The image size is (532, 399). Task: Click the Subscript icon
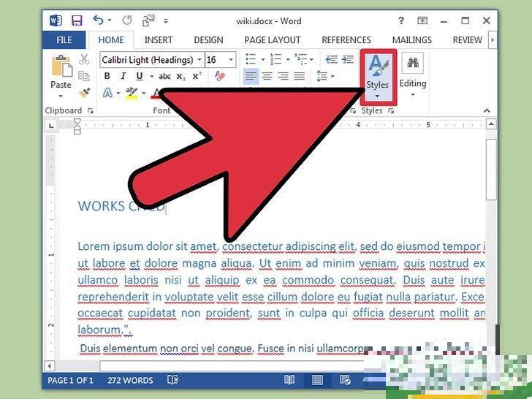click(x=181, y=77)
